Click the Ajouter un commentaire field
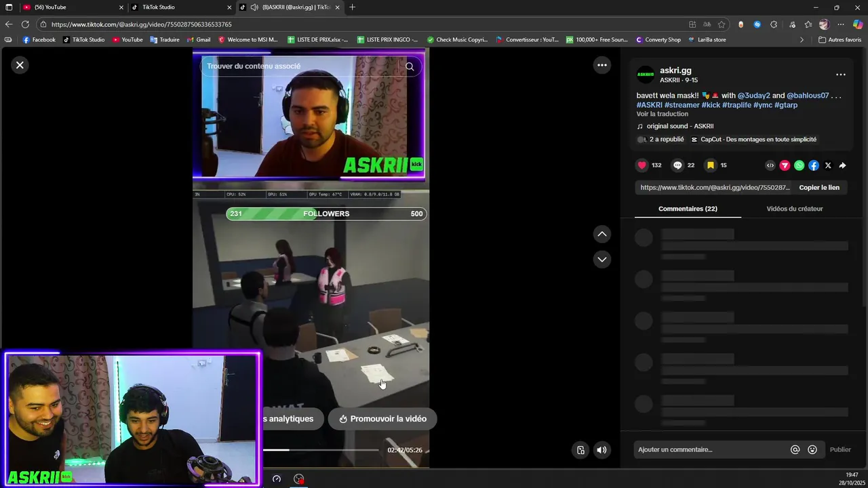This screenshot has height=488, width=868. [x=712, y=449]
